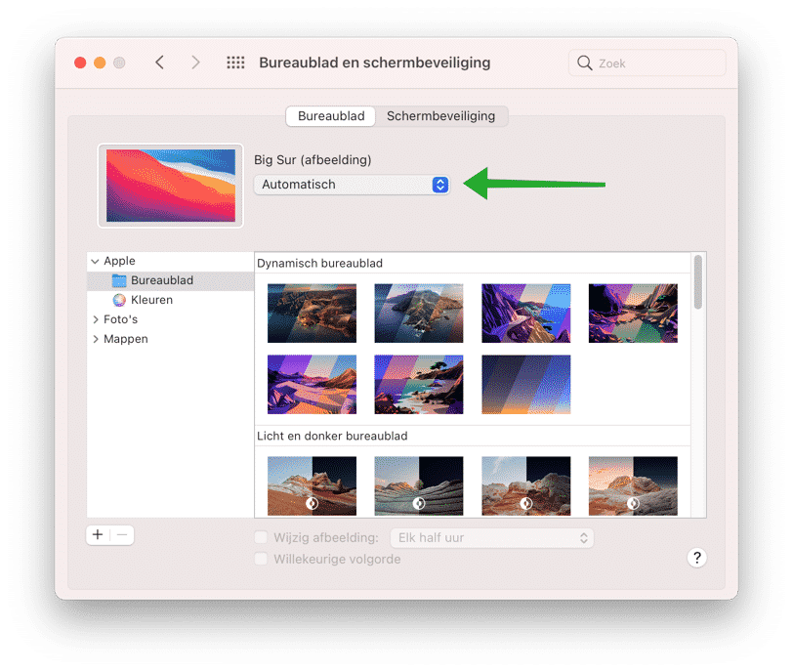This screenshot has height=672, width=793.
Task: Click the 'Big Sur (afbeelding)' label
Action: coord(313,160)
